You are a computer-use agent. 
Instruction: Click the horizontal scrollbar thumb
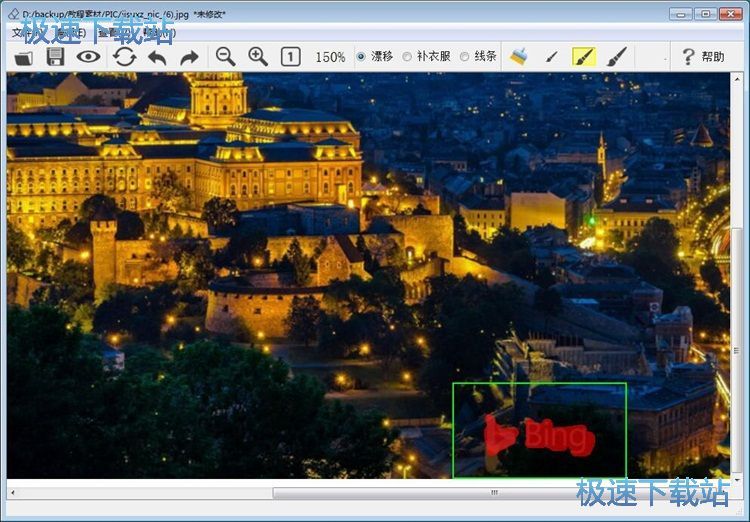pyautogui.click(x=493, y=493)
